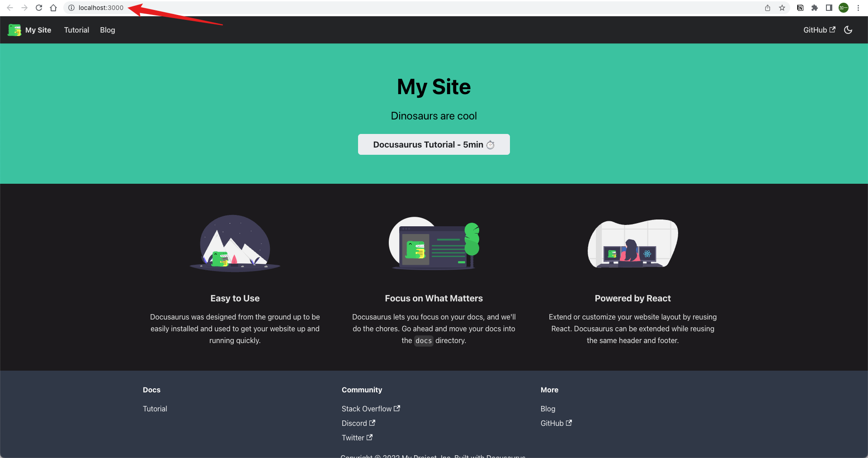Click the Community footer heading
The width and height of the screenshot is (868, 458).
pyautogui.click(x=362, y=390)
